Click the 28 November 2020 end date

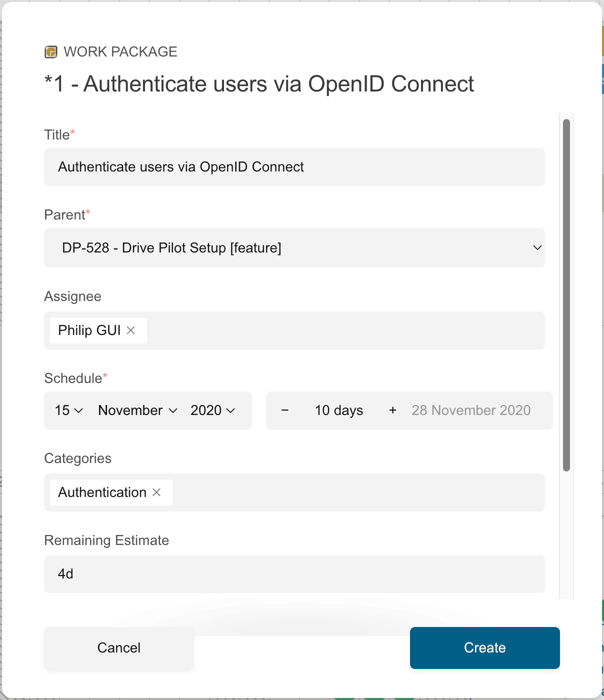coord(471,410)
